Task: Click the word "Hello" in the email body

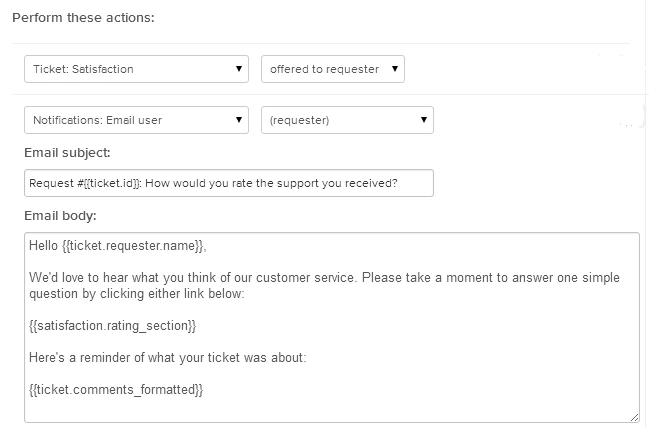Action: [45, 246]
